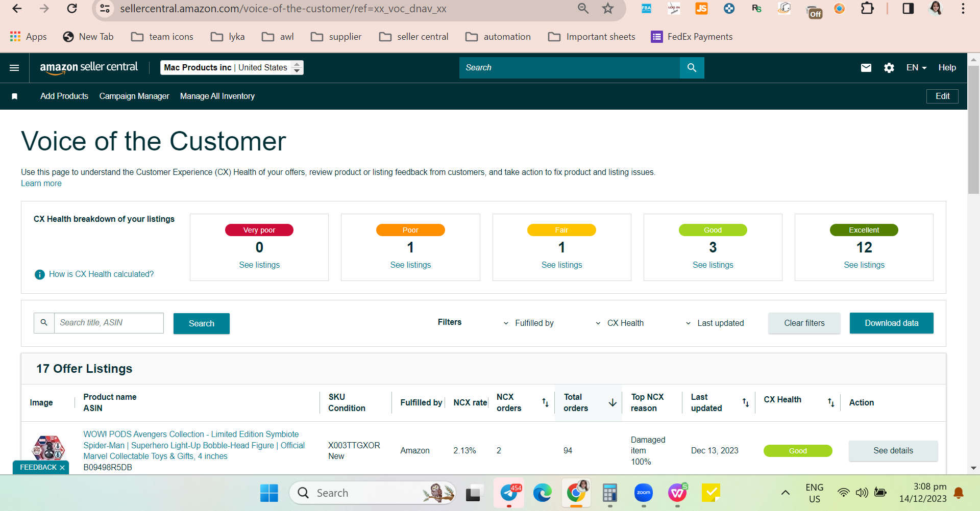The width and height of the screenshot is (980, 511).
Task: Open the Chrome profile avatar
Action: [936, 9]
